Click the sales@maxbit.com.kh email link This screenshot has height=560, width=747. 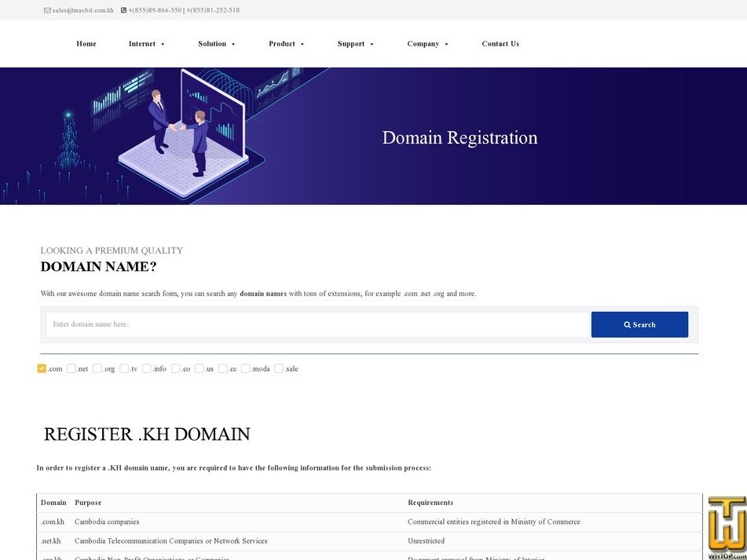(x=82, y=10)
